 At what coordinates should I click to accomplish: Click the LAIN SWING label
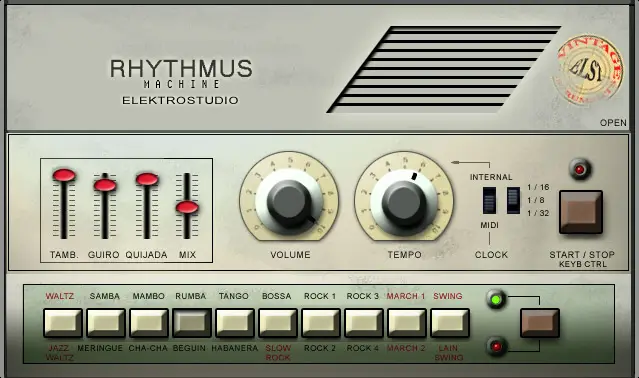(x=449, y=353)
